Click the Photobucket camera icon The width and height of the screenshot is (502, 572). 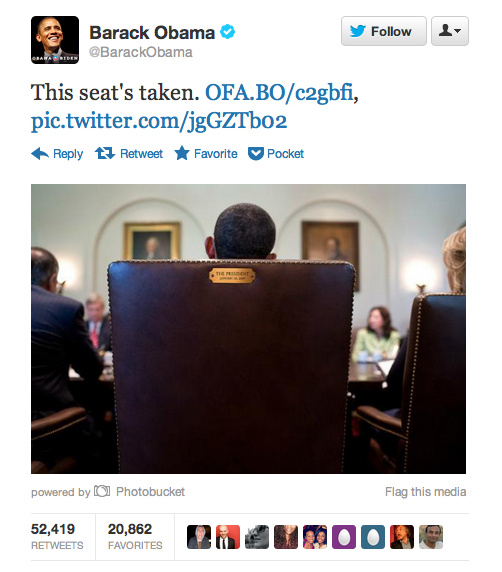tap(102, 491)
